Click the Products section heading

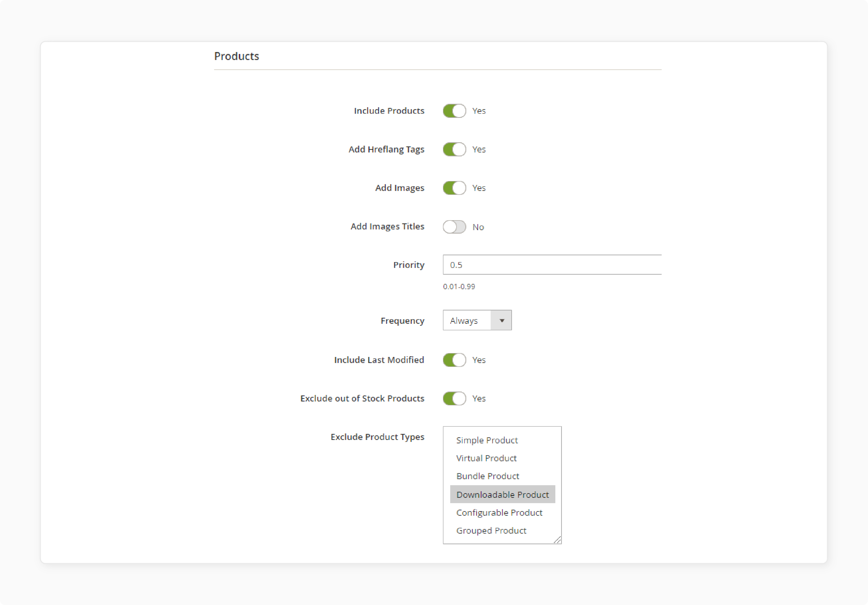click(236, 56)
